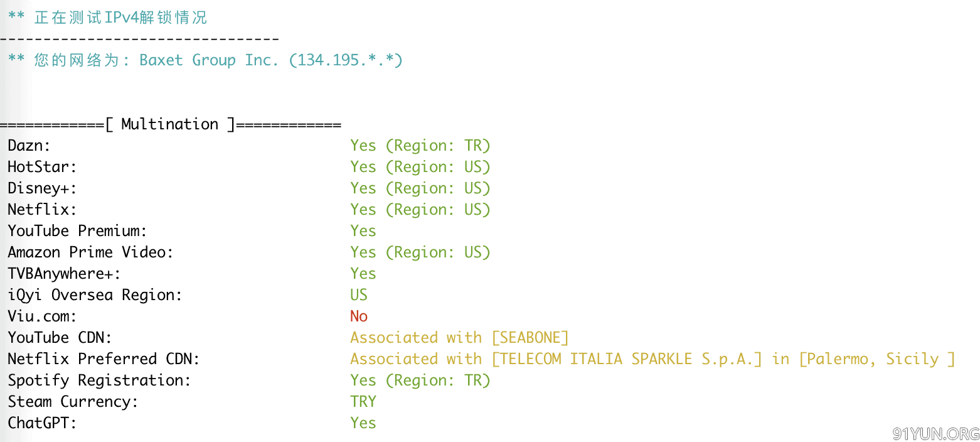Click the iQyi Oversea Region label
The height and width of the screenshot is (442, 980).
(x=95, y=295)
